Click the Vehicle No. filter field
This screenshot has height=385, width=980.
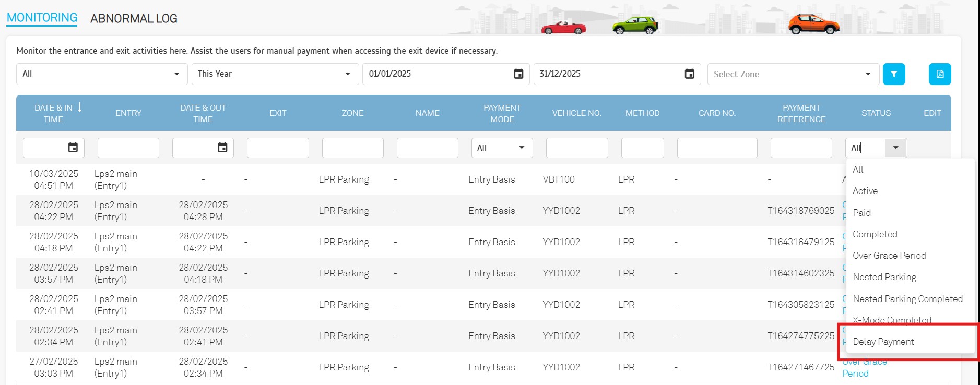tap(576, 148)
